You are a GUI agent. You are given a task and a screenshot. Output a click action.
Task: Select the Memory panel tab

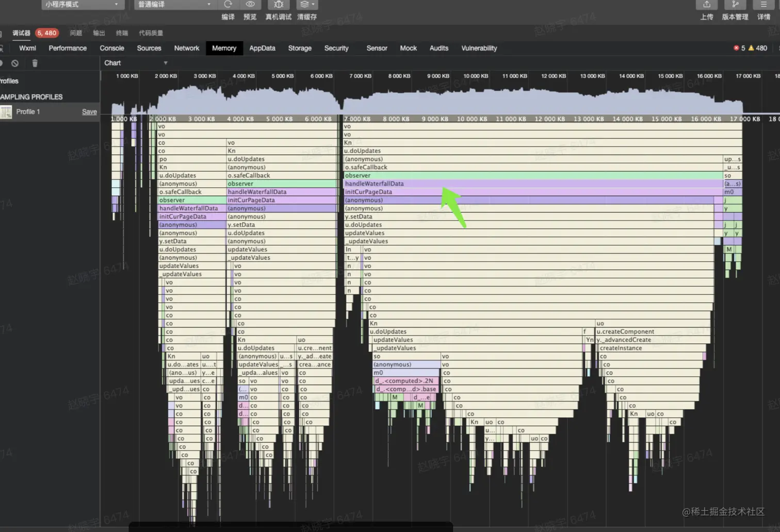tap(224, 48)
